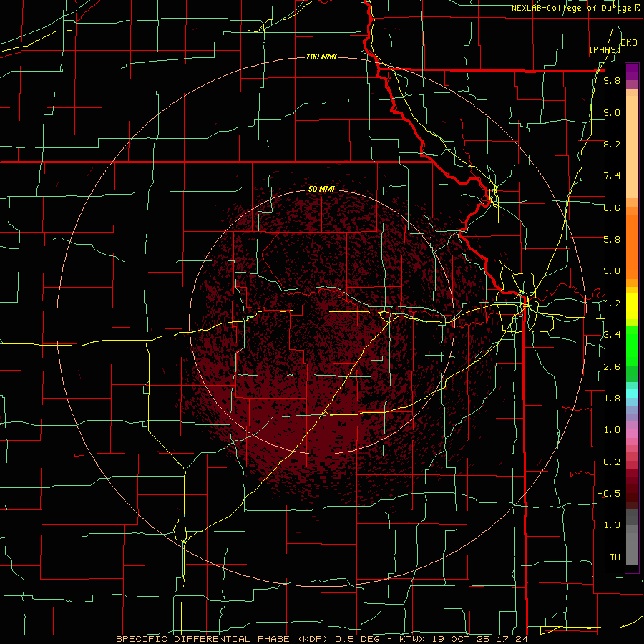This screenshot has width=644, height=644.
Task: Click the 9.0 value on the color scale
Action: coord(612,112)
